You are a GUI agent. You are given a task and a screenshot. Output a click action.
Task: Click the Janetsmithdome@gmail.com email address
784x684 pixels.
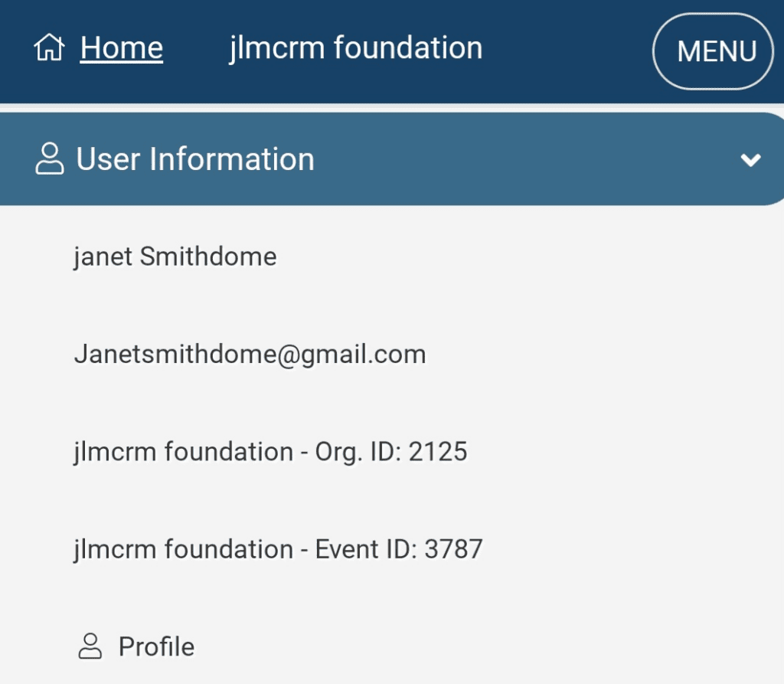[250, 354]
